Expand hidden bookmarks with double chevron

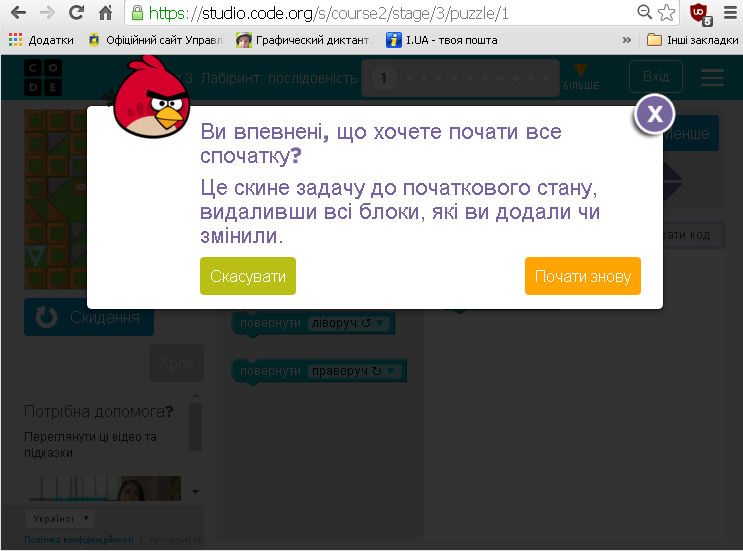click(626, 40)
